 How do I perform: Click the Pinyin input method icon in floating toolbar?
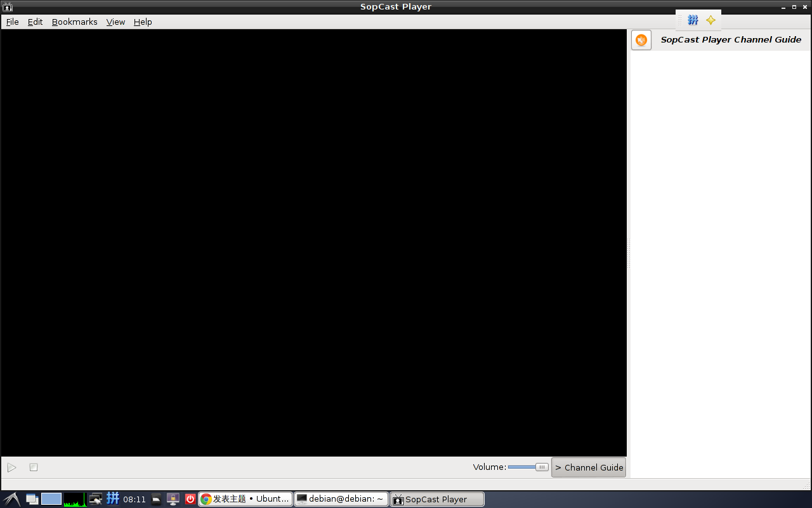693,20
